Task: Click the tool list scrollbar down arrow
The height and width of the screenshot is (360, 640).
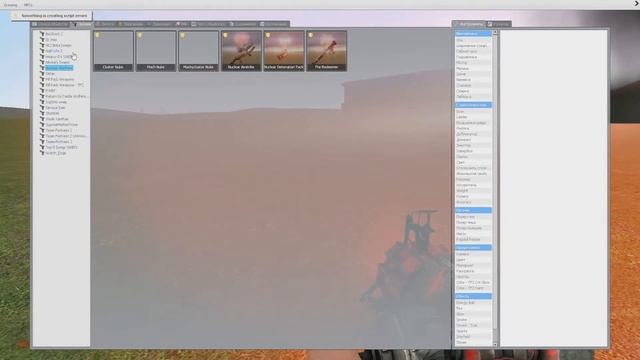Action: click(x=495, y=344)
